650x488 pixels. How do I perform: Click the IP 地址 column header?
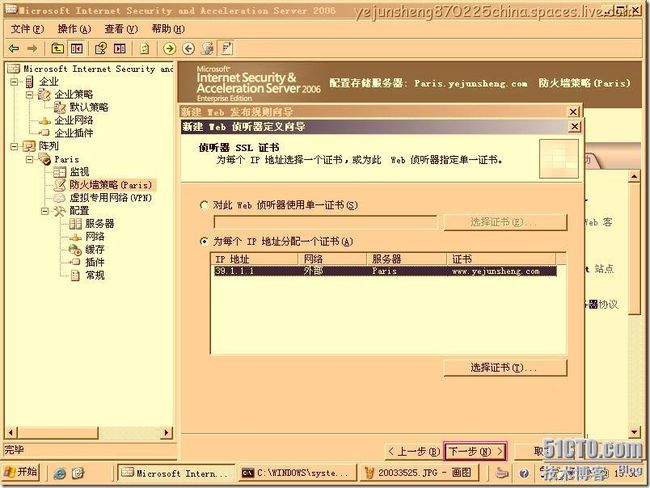(255, 259)
